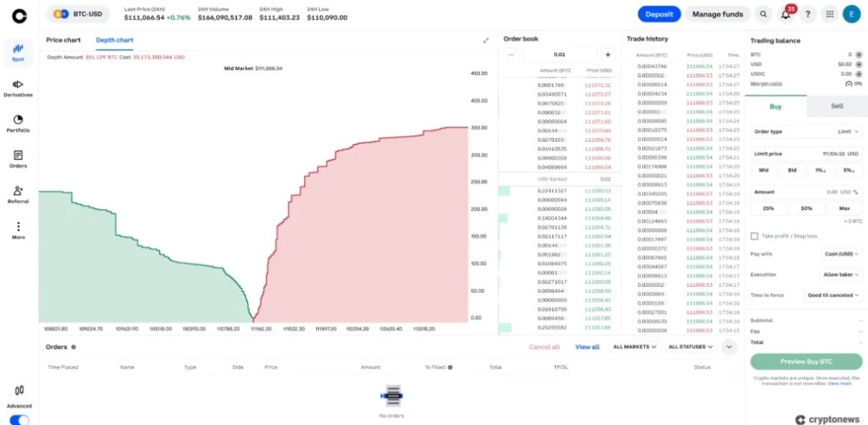
Task: Select 25% amount button
Action: pos(769,209)
